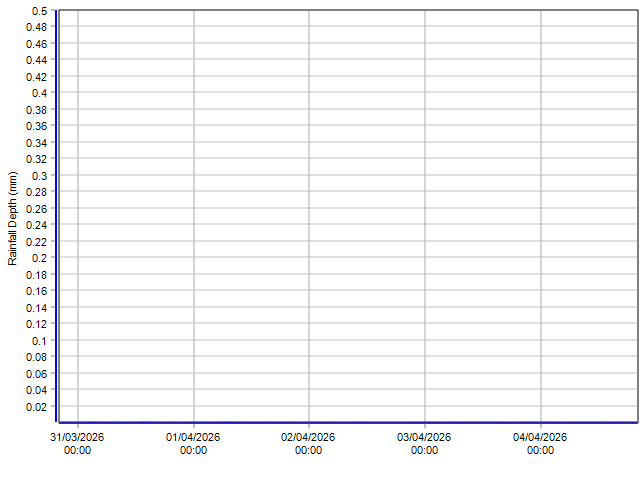Click the 03/04/2026 00:00 date label
The image size is (640, 480).
pos(425,444)
